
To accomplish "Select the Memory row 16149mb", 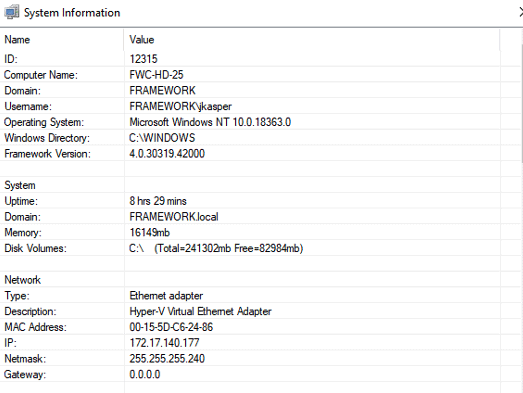I will (250, 232).
